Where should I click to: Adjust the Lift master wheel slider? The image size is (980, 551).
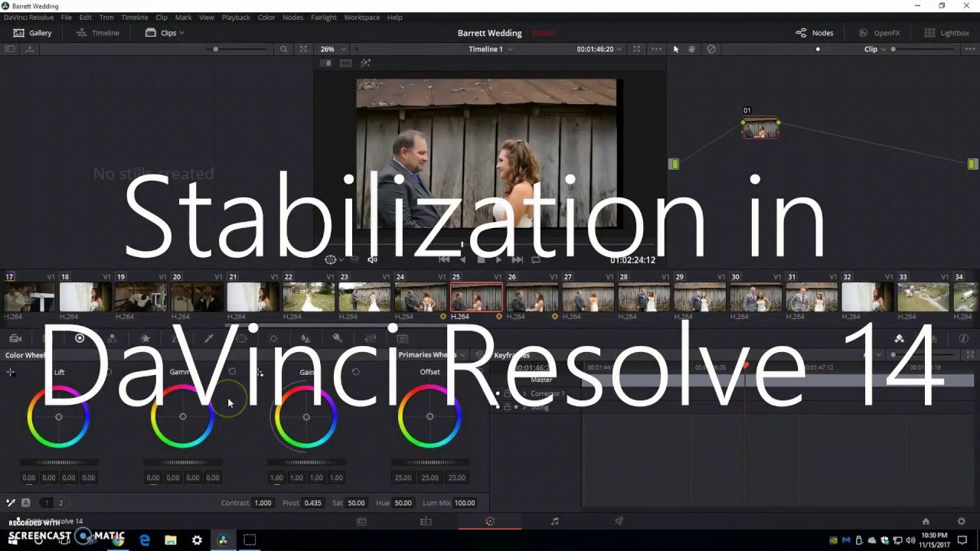pos(59,462)
